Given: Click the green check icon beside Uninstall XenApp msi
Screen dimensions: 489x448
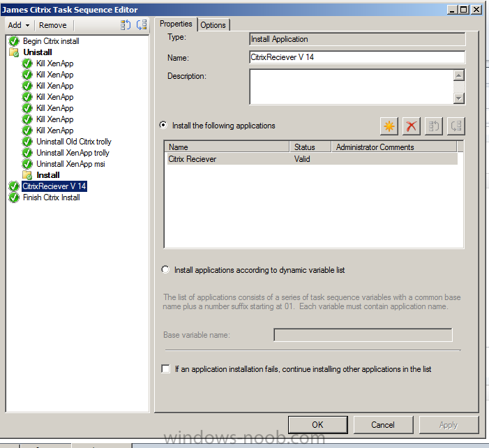Looking at the screenshot, I should tap(27, 164).
